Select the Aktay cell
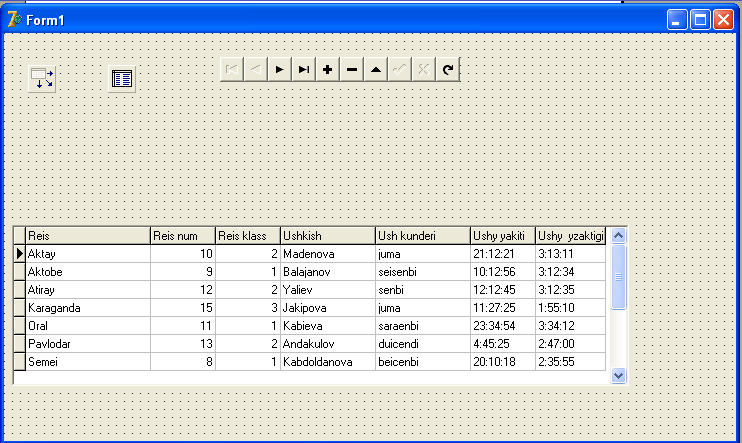Viewport: 742px width, 443px height. 88,254
